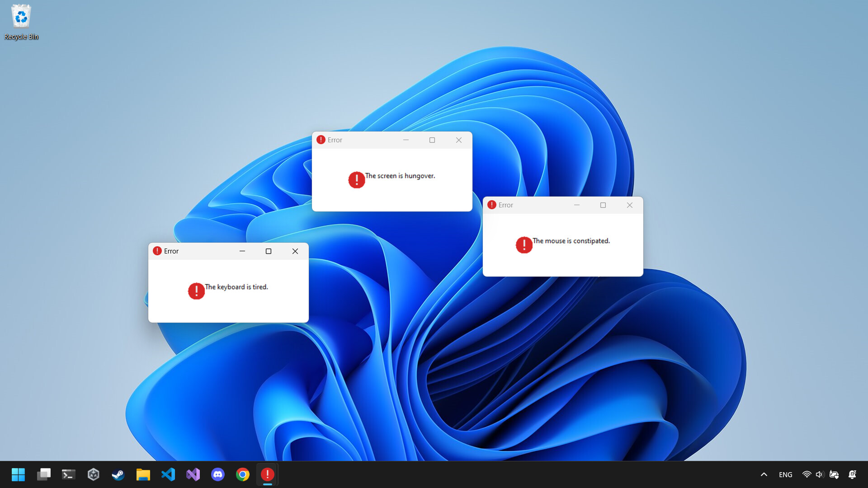Screen dimensions: 868x488
Task: Launch Discord from the taskbar
Action: pos(218,474)
